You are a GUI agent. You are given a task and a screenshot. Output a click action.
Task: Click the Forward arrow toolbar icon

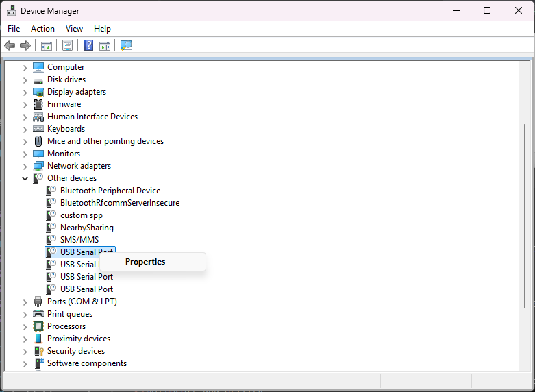tap(25, 45)
